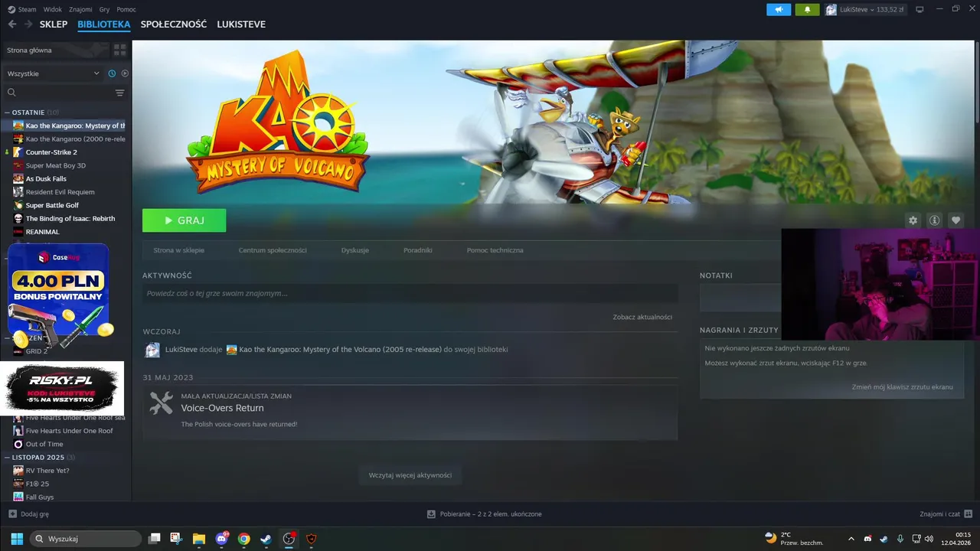This screenshot has height=551, width=980.
Task: Switch to collections grid view icon
Action: tap(119, 50)
